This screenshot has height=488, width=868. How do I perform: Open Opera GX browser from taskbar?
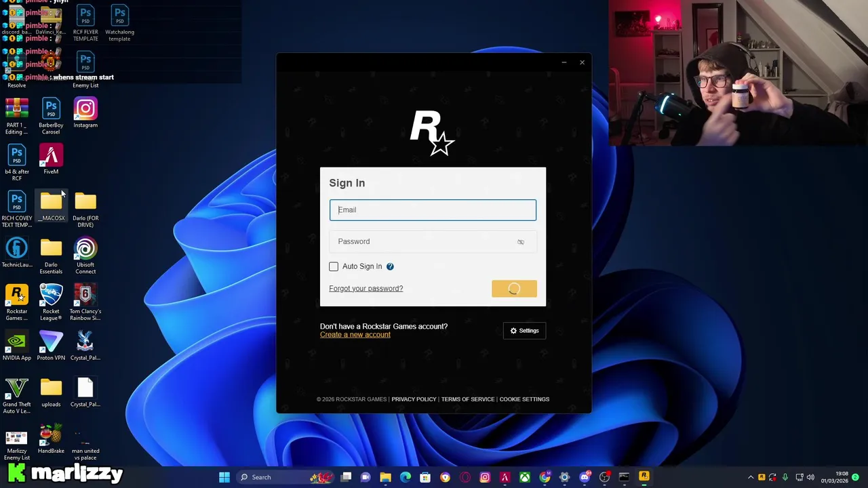click(x=465, y=477)
